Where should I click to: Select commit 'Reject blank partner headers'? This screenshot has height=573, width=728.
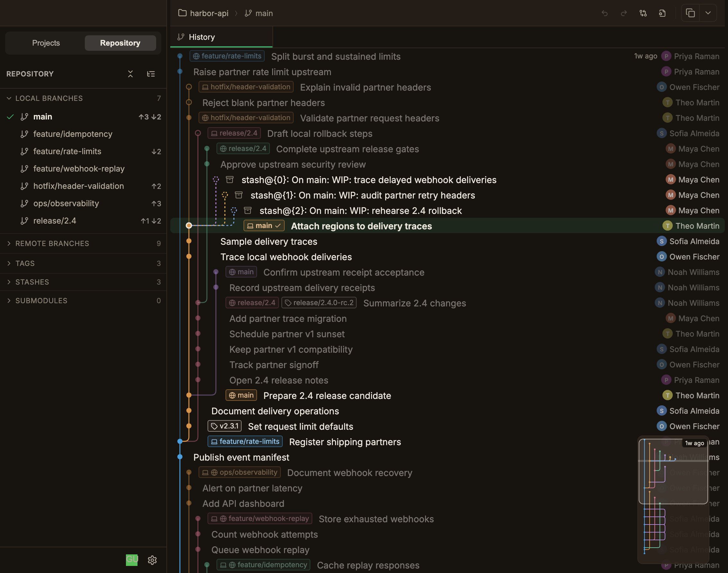click(448, 103)
